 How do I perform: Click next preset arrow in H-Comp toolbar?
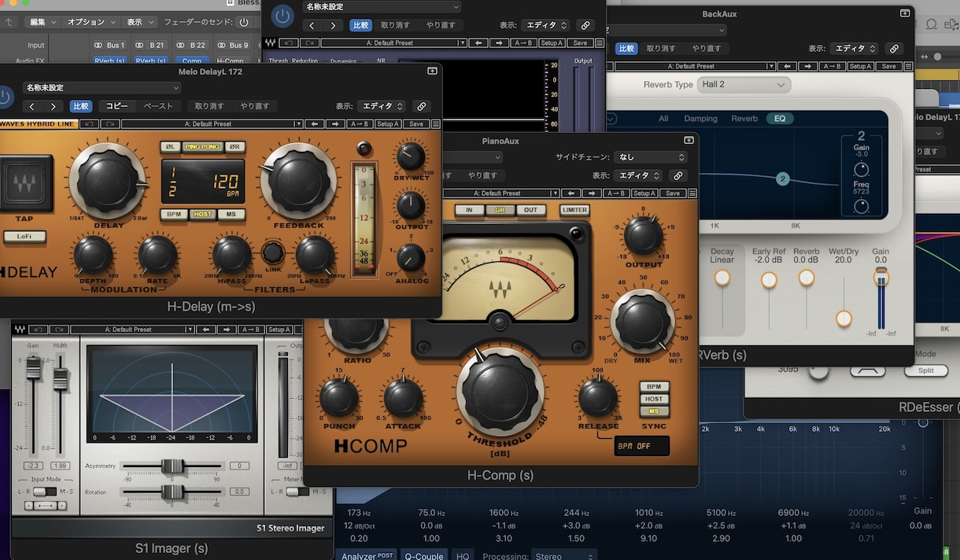591,193
